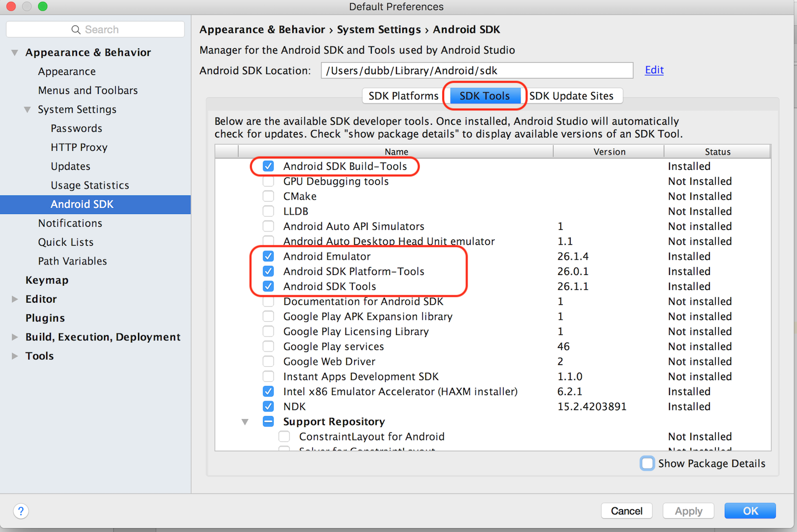Click the search magnifier icon
The width and height of the screenshot is (797, 532).
[76, 30]
